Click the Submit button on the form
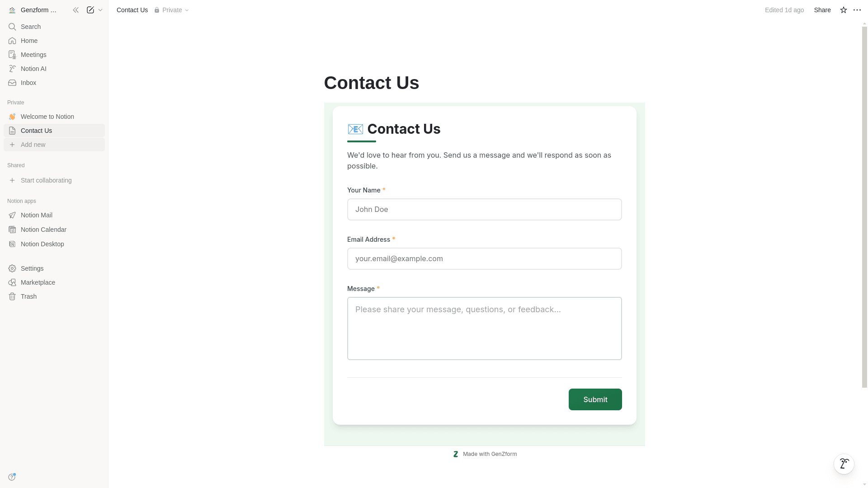Image resolution: width=868 pixels, height=488 pixels. point(595,399)
